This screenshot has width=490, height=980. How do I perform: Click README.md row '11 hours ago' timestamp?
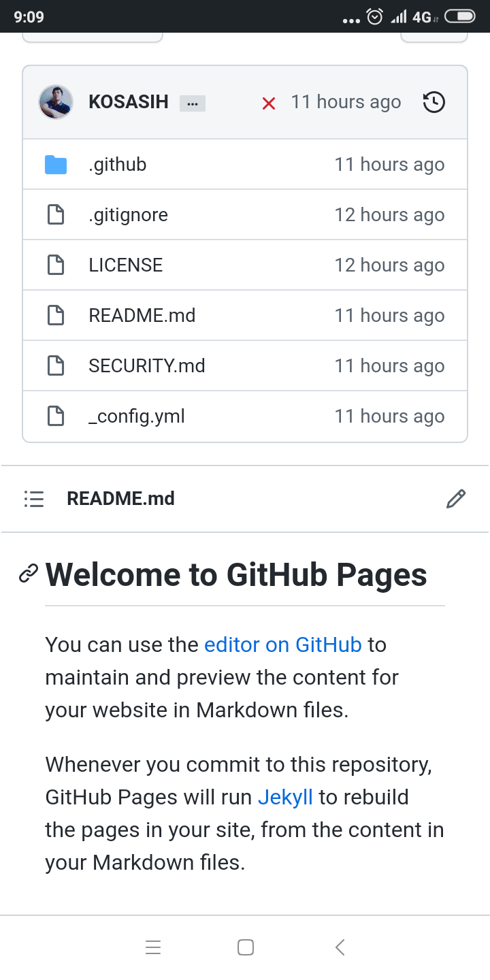[389, 316]
